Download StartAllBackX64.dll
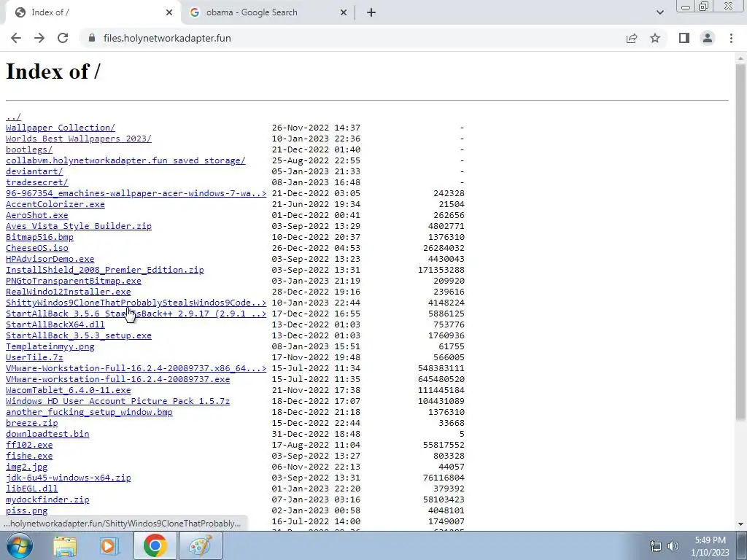 (x=55, y=324)
